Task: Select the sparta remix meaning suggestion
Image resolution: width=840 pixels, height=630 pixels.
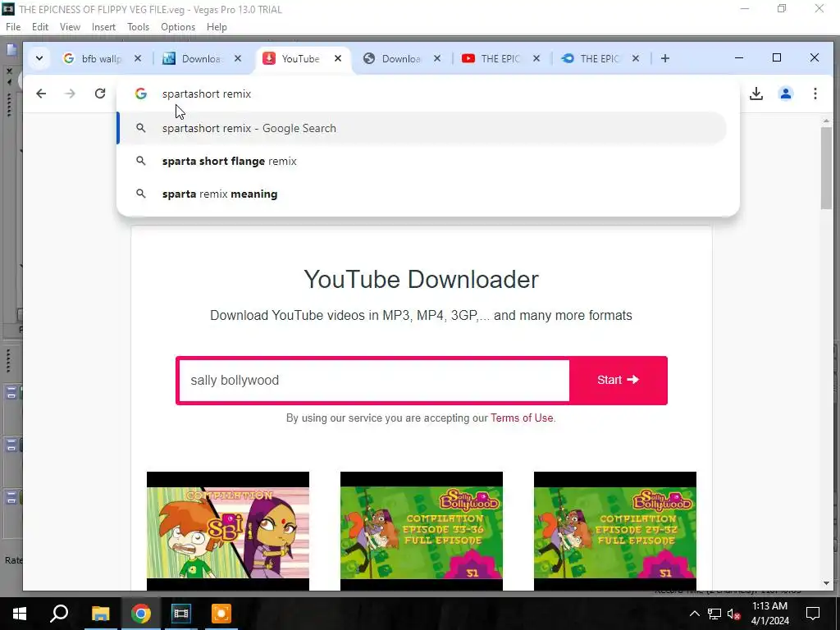Action: (422, 194)
